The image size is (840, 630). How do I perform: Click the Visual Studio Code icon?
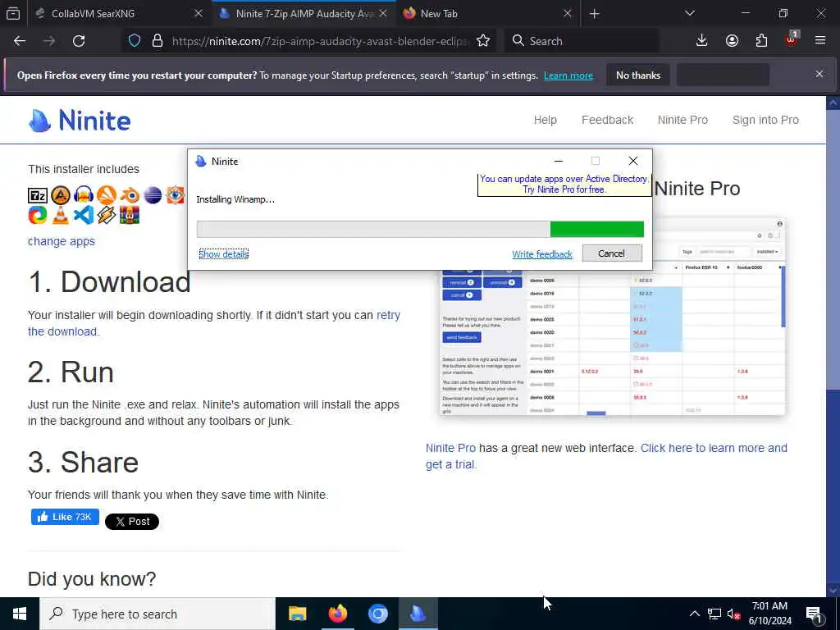pyautogui.click(x=84, y=215)
